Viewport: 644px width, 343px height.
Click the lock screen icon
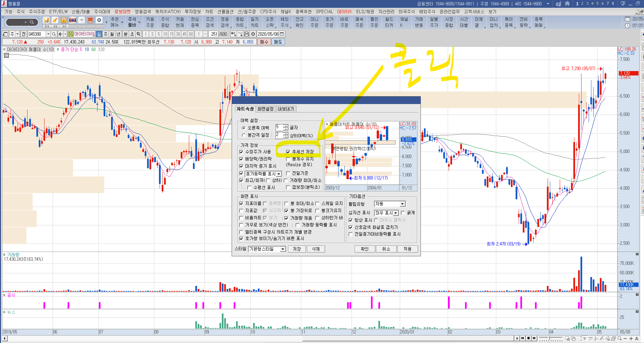(64, 20)
